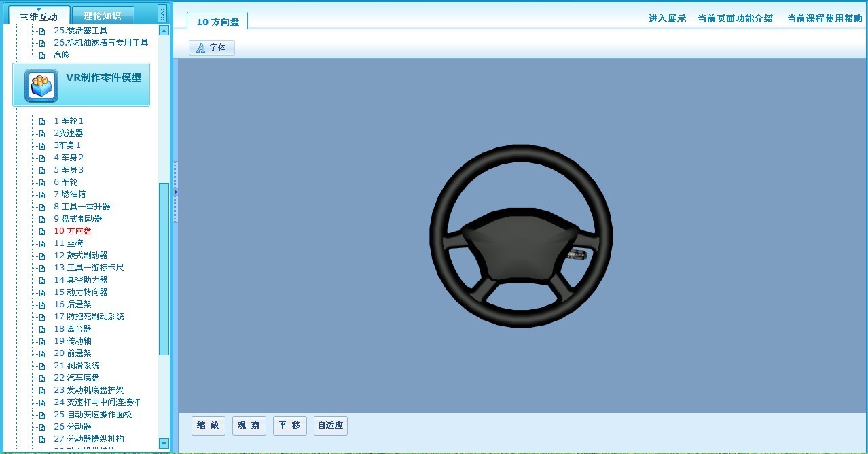Viewport: 868px width, 454px height.
Task: Open 当前页面功能介绍 link
Action: click(735, 18)
